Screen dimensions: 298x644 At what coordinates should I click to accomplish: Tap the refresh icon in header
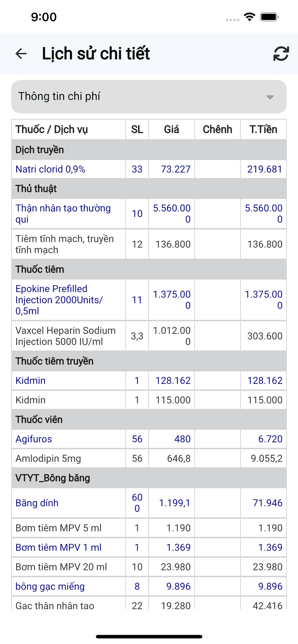coord(281,53)
